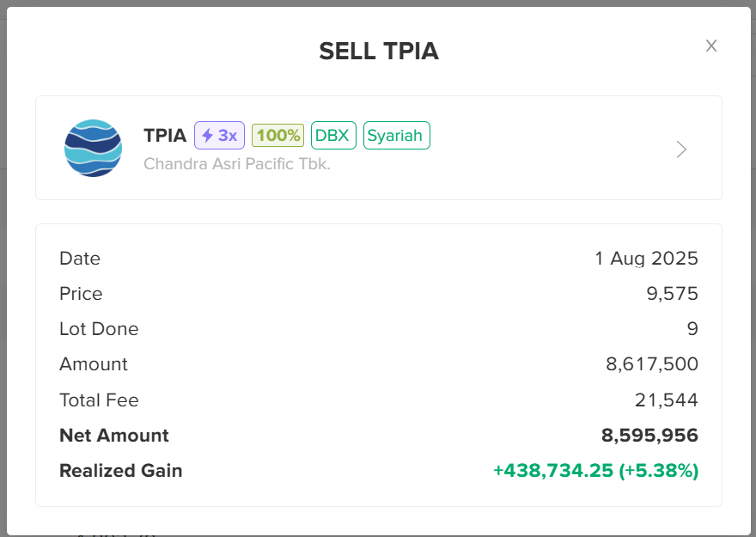Click the Lot Done value 9
Viewport: 756px width, 537px height.
click(692, 329)
